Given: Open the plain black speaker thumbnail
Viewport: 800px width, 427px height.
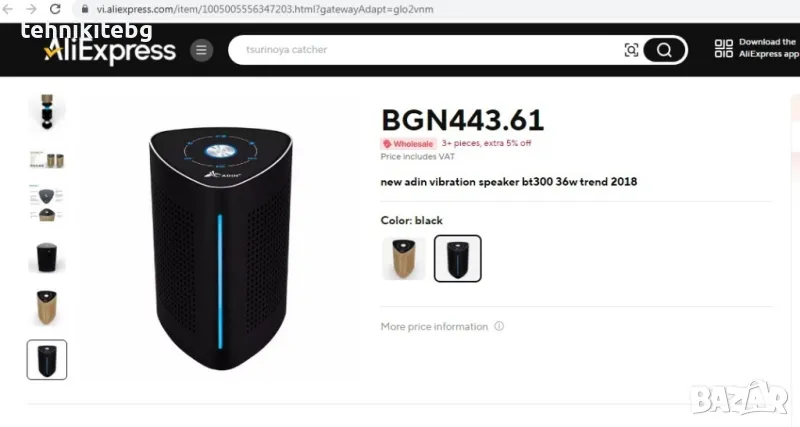Looking at the screenshot, I should click(x=46, y=257).
